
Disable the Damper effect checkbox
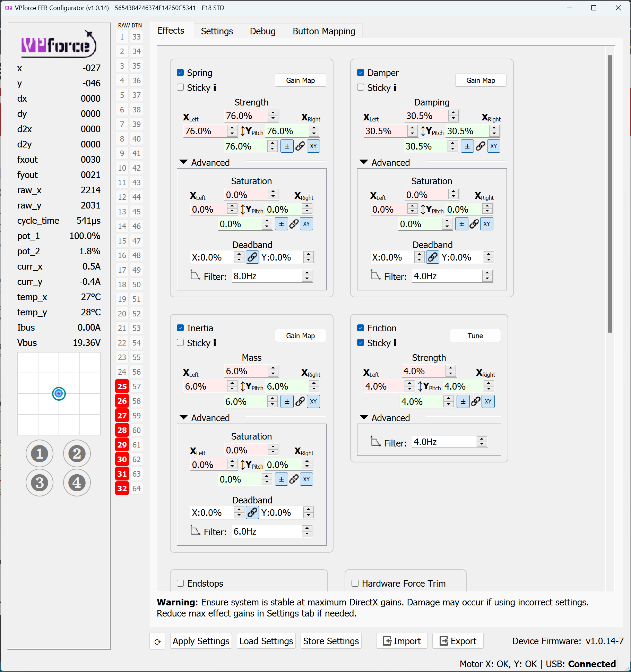(361, 73)
